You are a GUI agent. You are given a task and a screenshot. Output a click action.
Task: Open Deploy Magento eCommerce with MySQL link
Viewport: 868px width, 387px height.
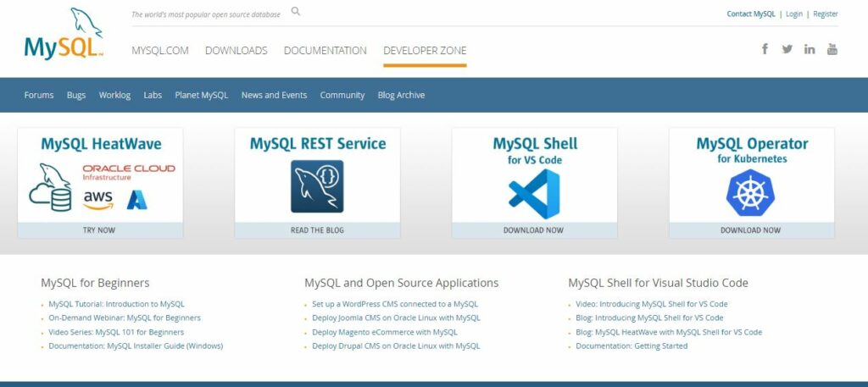coord(385,332)
